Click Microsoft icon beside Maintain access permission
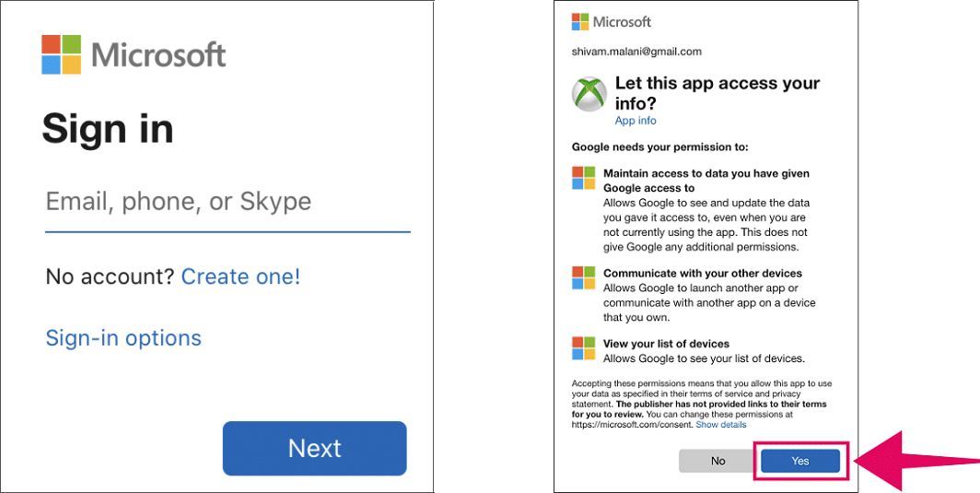This screenshot has width=980, height=493. (584, 178)
